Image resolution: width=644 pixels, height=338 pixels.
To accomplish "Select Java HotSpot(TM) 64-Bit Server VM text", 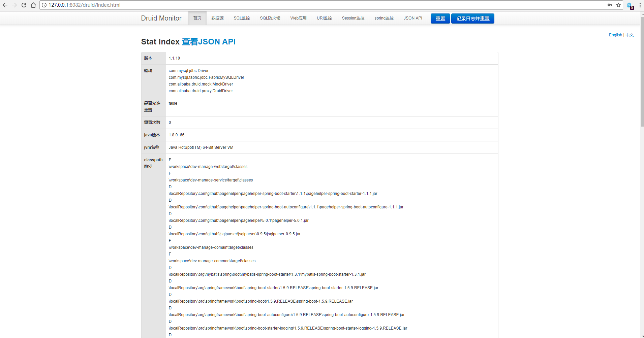I will click(201, 147).
